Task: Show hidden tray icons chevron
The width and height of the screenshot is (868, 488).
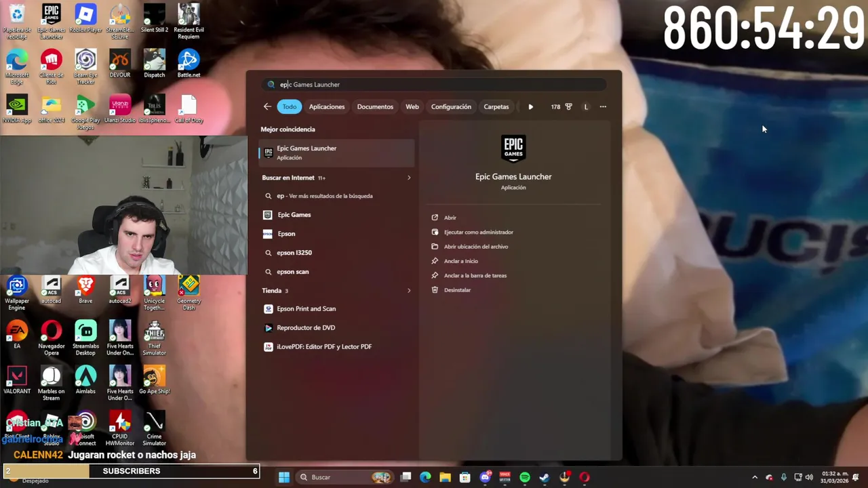Action: pyautogui.click(x=755, y=477)
